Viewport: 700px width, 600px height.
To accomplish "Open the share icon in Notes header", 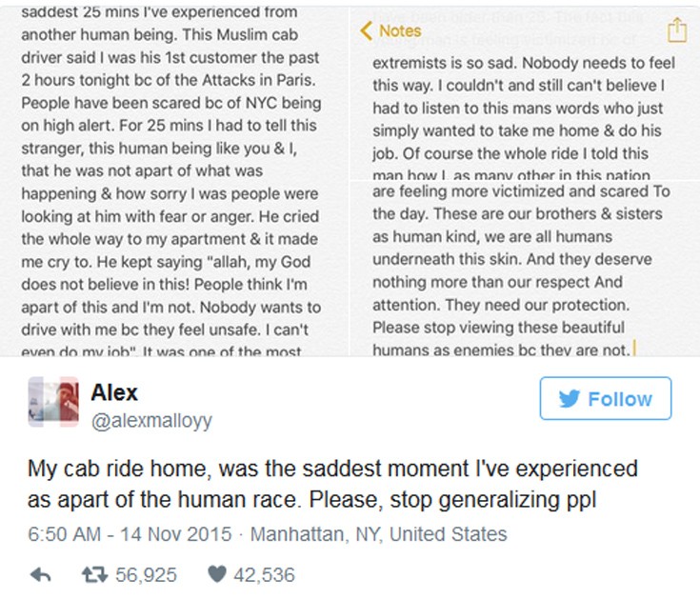I will tap(676, 30).
